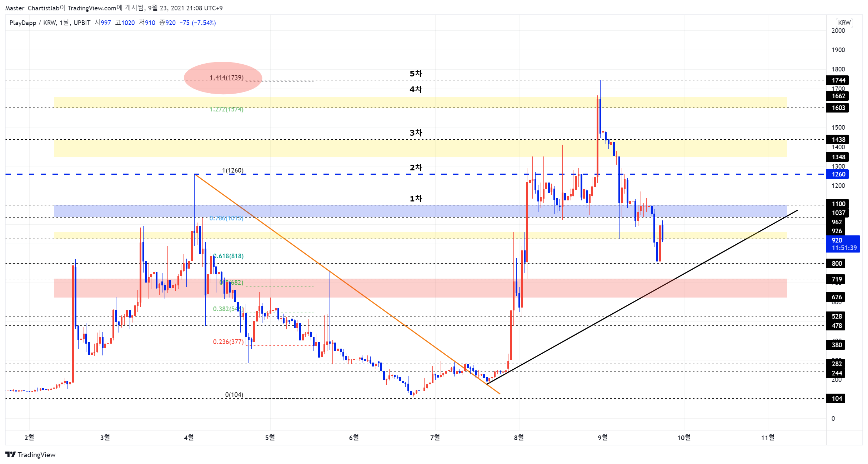
Task: Click the red ellipse around 1.414(1739)
Action: pyautogui.click(x=223, y=78)
